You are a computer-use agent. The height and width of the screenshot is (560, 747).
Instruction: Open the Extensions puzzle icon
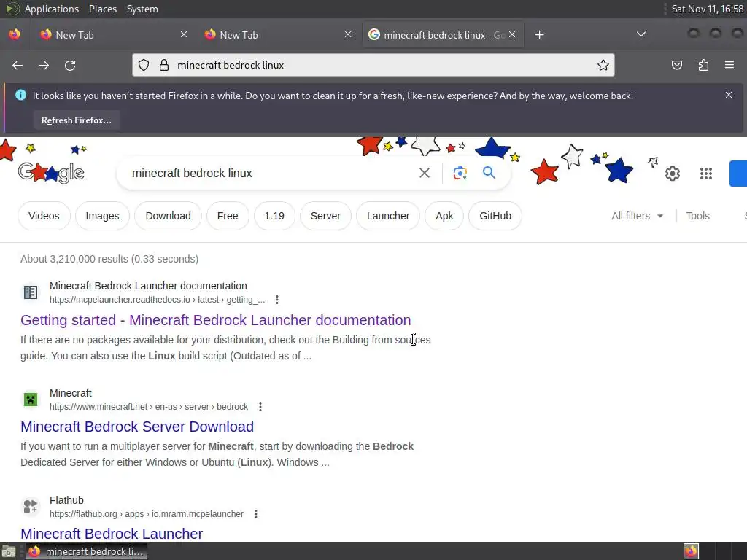(x=703, y=65)
